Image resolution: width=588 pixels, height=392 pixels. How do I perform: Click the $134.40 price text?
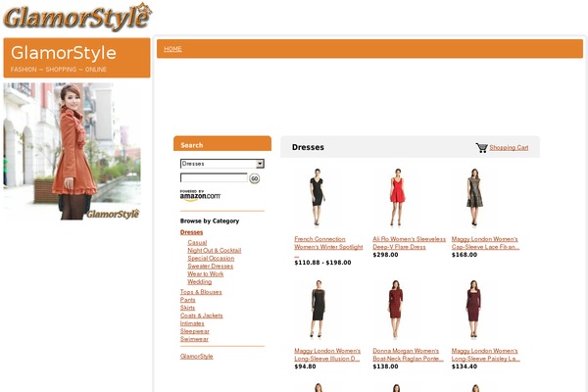pyautogui.click(x=465, y=367)
